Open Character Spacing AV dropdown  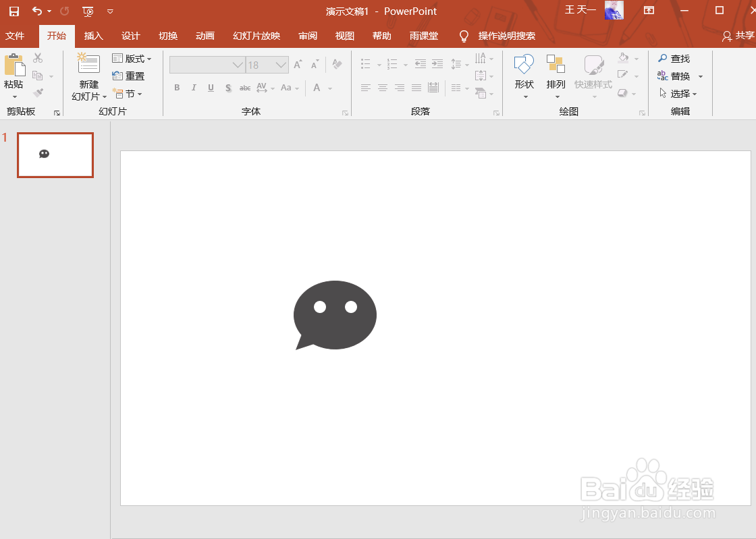[265, 88]
